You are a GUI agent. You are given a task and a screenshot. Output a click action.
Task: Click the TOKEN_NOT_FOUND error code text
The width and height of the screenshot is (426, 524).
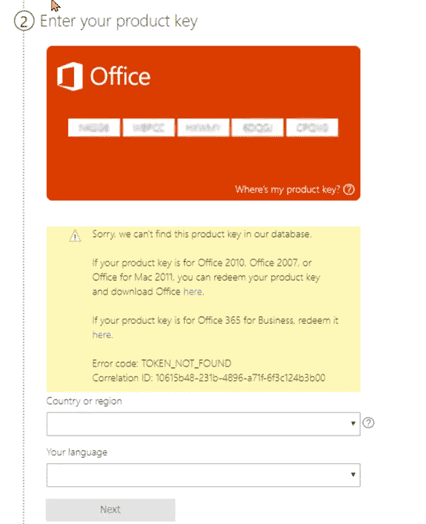click(x=186, y=364)
